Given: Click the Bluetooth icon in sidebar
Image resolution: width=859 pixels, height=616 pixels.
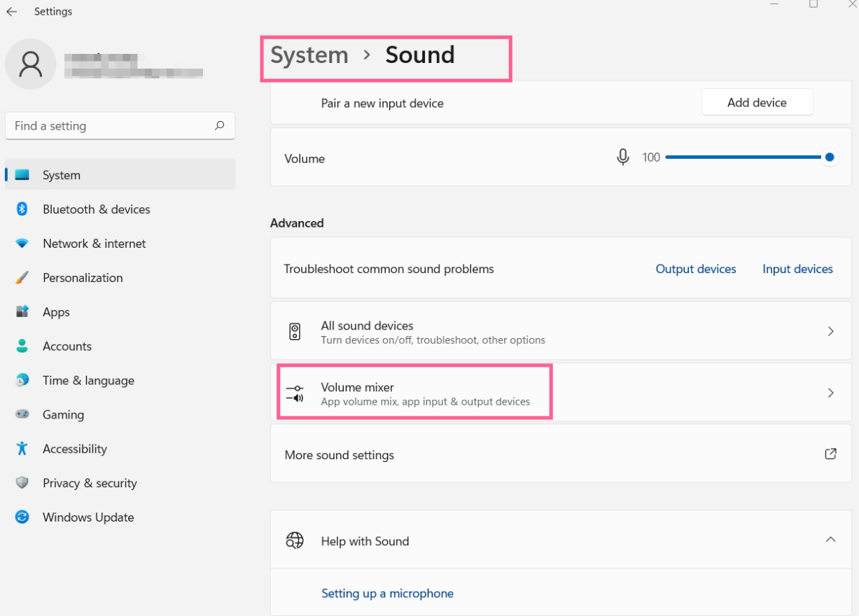Looking at the screenshot, I should coord(22,209).
